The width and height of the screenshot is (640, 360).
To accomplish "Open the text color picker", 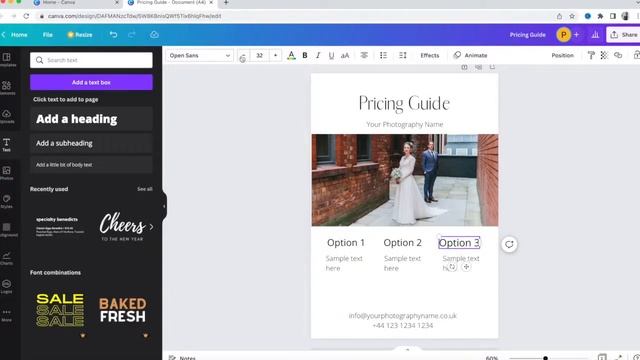I will 291,56.
